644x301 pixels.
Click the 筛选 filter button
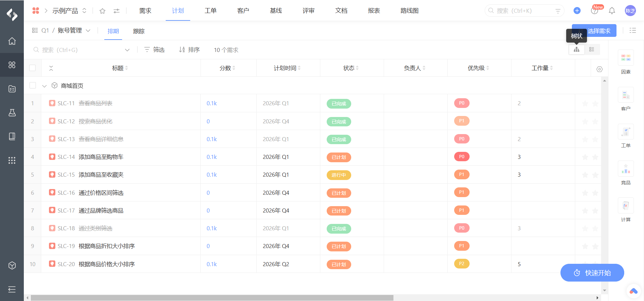click(154, 50)
